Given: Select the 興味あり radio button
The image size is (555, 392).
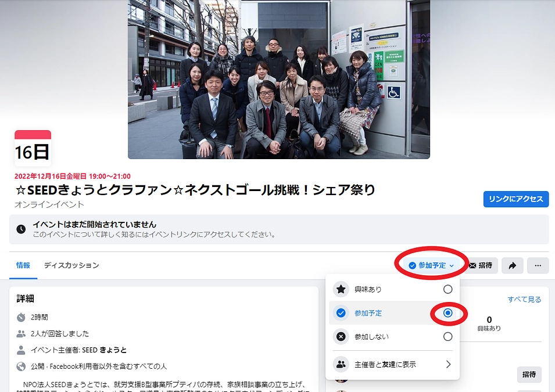Looking at the screenshot, I should pos(447,289).
